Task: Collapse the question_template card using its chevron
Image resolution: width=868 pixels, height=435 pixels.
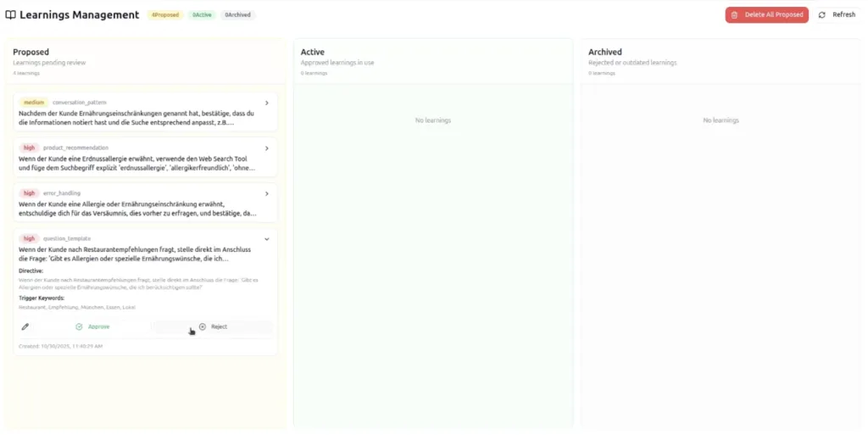Action: point(267,239)
